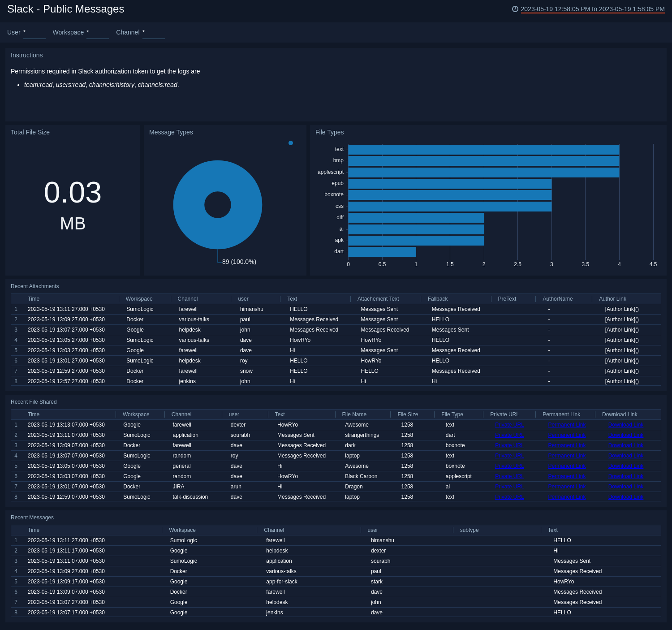Click the Author Link in the first attachment row

(621, 309)
